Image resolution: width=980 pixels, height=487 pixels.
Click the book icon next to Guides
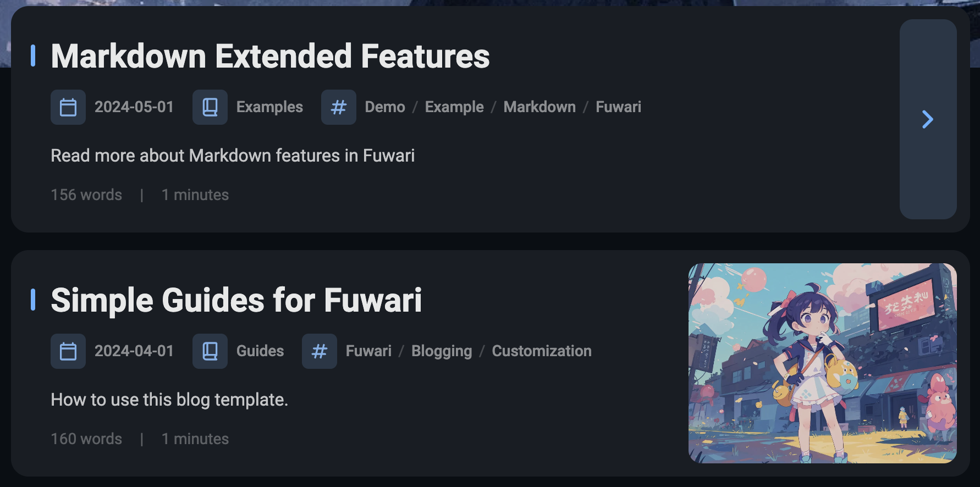pyautogui.click(x=210, y=351)
